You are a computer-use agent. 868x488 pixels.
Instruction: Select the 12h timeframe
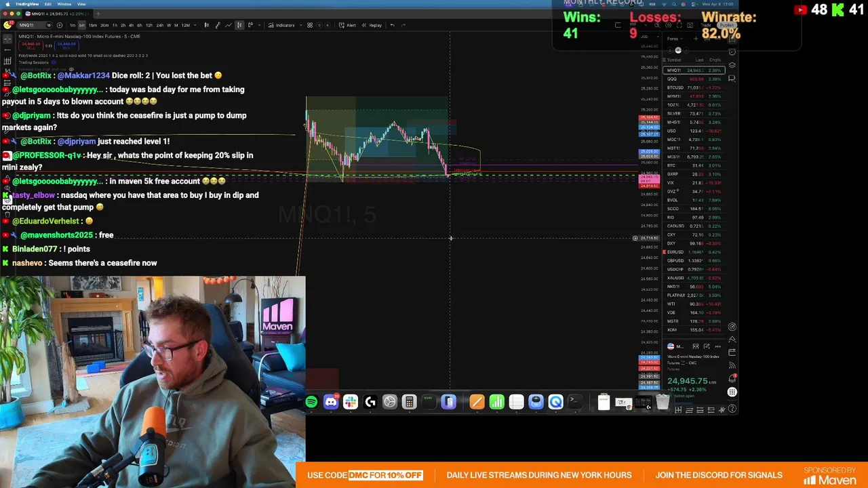click(149, 25)
